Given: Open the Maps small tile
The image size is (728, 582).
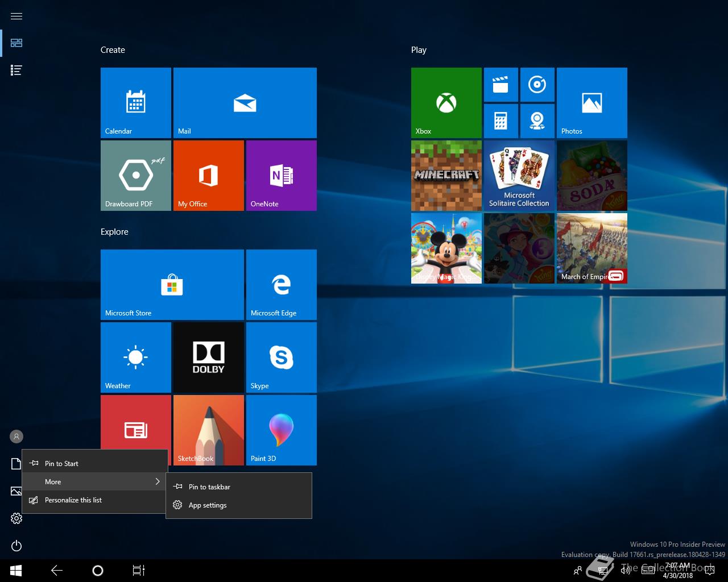Looking at the screenshot, I should pyautogui.click(x=537, y=121).
